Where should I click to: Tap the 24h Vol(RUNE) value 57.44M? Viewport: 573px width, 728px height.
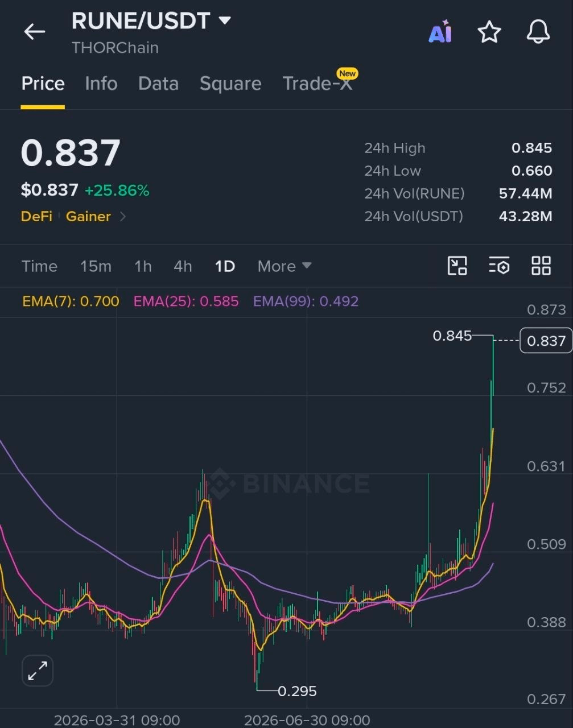pyautogui.click(x=525, y=193)
